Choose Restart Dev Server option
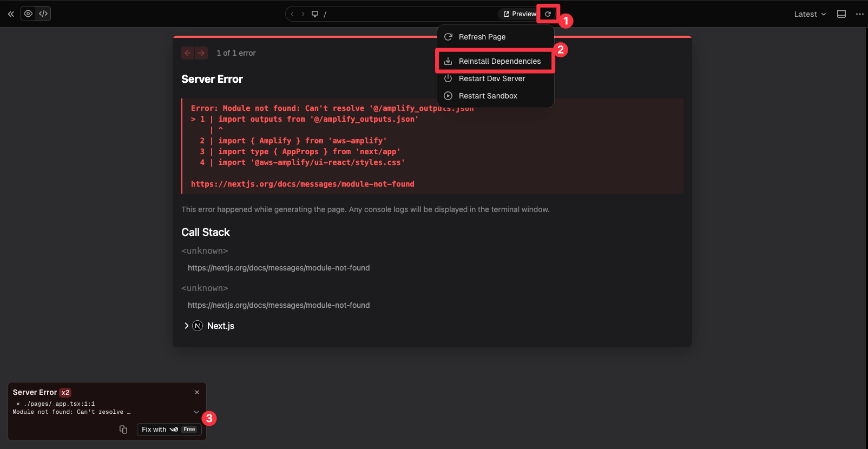 click(x=496, y=78)
